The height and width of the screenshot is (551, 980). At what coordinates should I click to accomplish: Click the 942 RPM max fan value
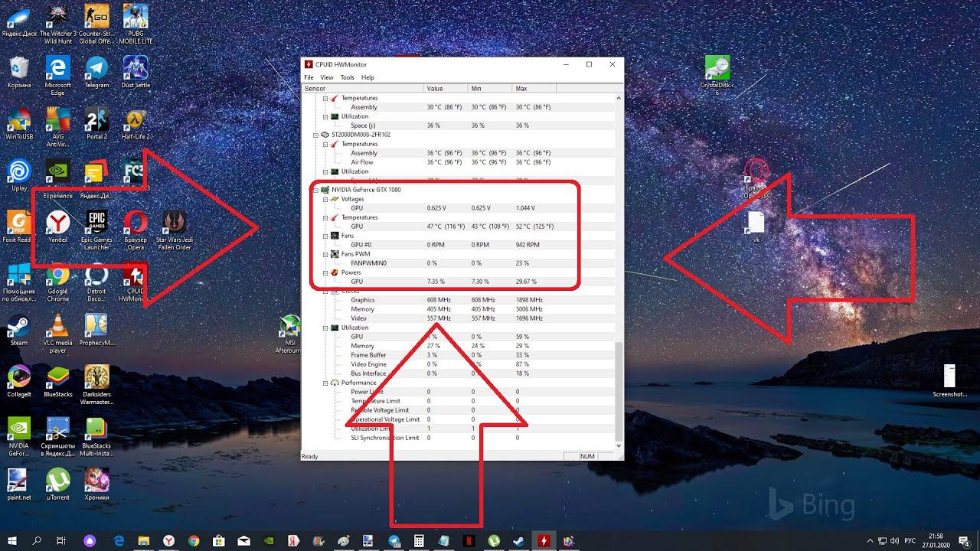point(528,245)
